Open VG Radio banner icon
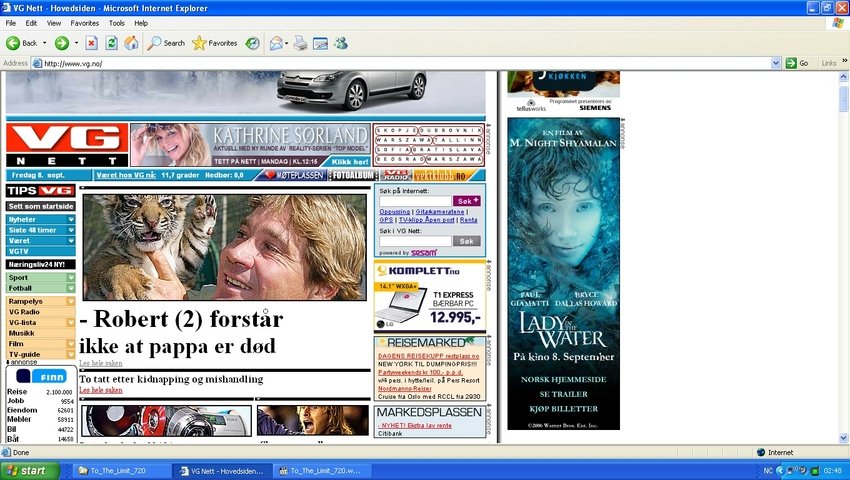Image resolution: width=850 pixels, height=480 pixels. tap(396, 175)
